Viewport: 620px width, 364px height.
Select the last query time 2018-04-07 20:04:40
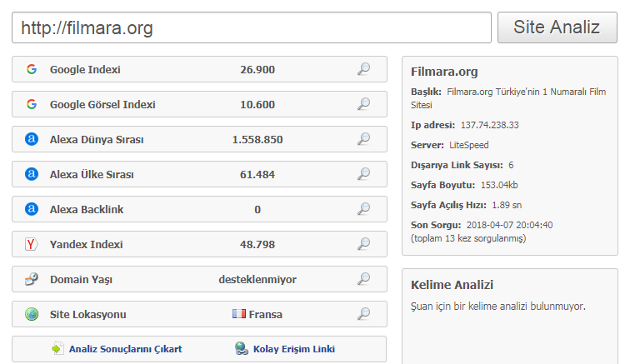(x=510, y=225)
